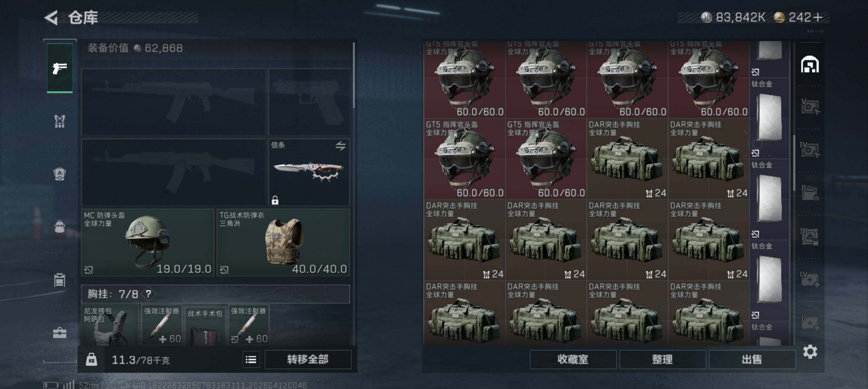The height and width of the screenshot is (389, 868).
Task: Select the MC 防弹头盔 helmet slot
Action: (x=148, y=242)
